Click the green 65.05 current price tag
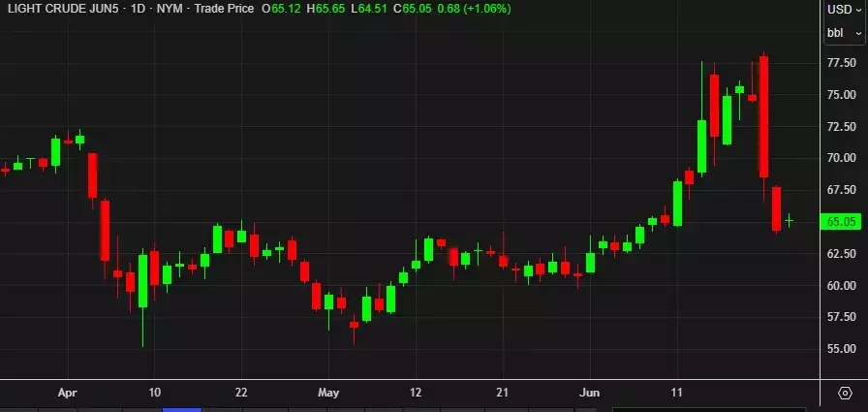This screenshot has width=868, height=412. point(841,222)
